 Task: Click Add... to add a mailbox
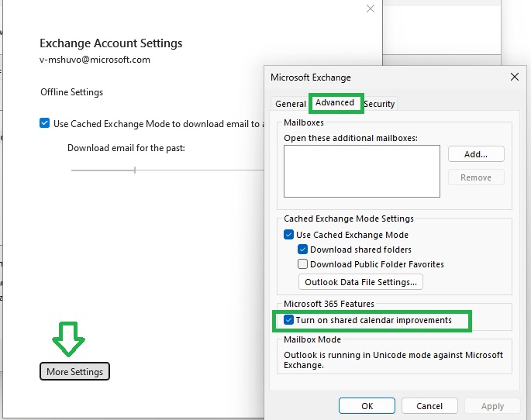pos(476,154)
